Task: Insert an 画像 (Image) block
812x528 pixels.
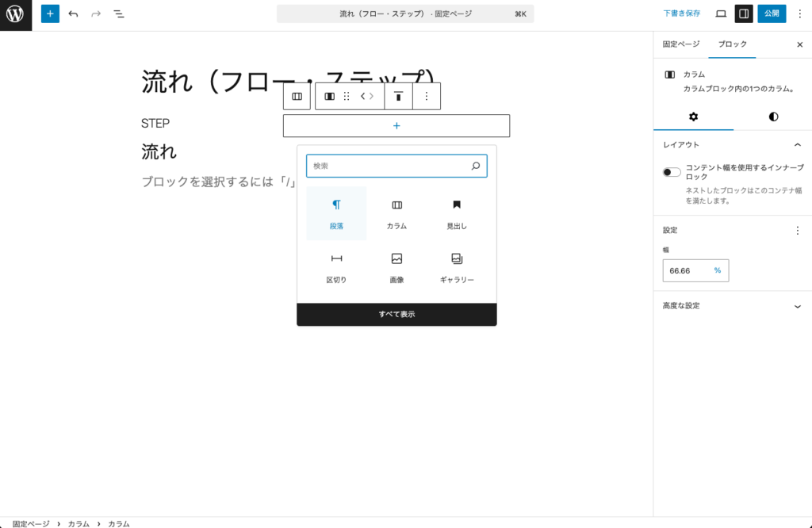Action: coord(396,266)
